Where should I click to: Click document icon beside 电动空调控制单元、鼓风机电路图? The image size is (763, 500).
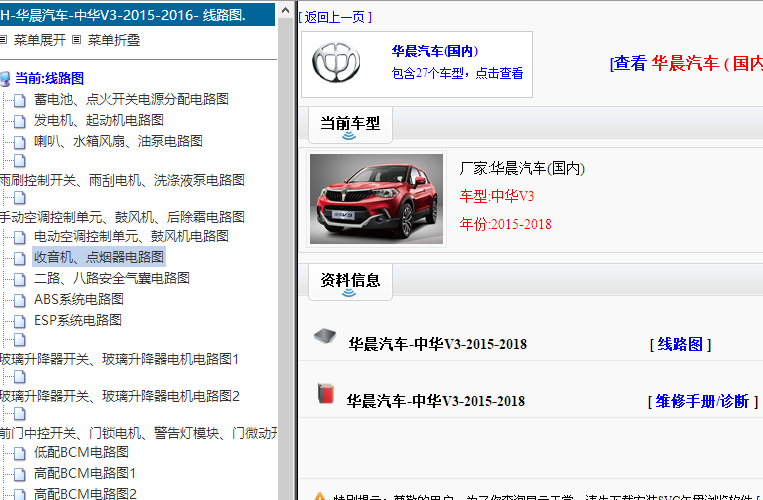tap(19, 237)
